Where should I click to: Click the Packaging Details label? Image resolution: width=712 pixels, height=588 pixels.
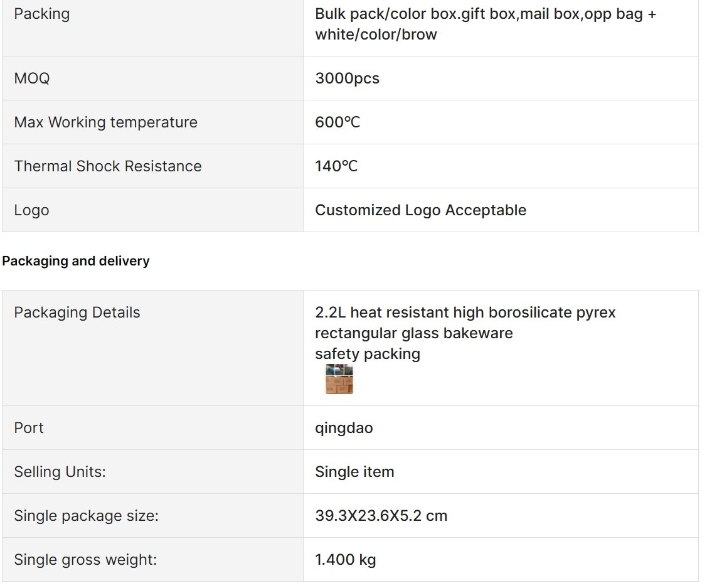pyautogui.click(x=77, y=313)
